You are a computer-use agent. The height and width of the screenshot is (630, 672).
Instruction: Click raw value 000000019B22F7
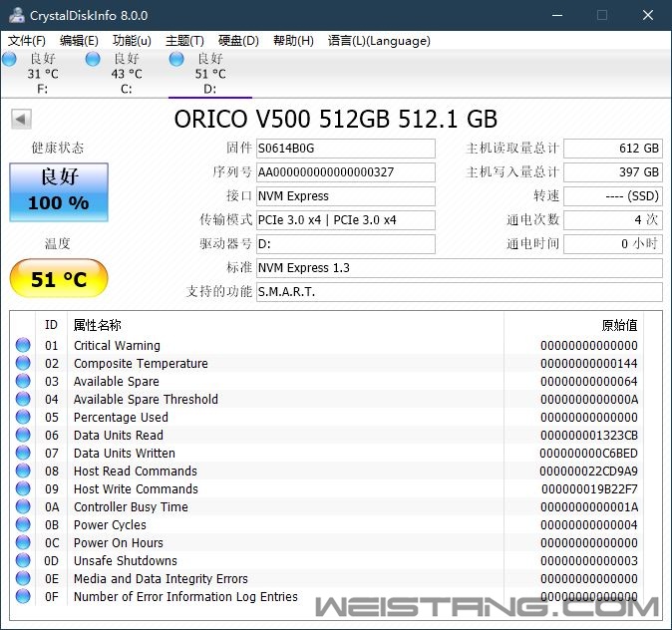[589, 489]
